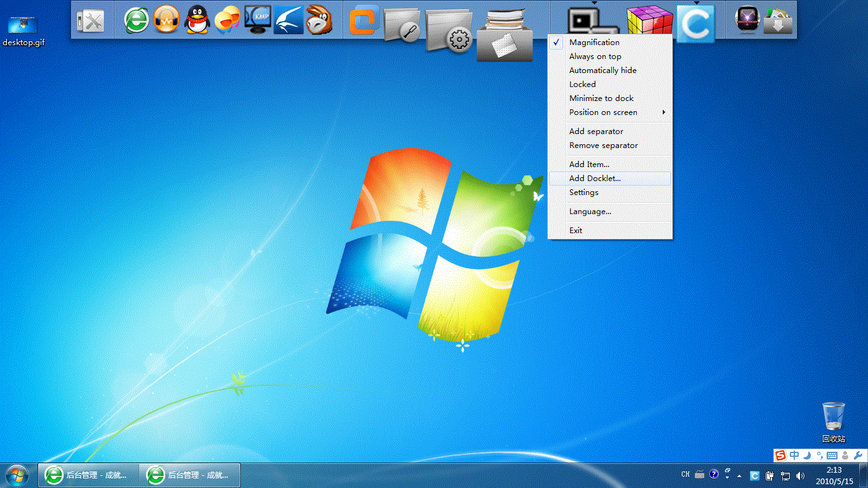Launch the KMP media player icon

[258, 20]
